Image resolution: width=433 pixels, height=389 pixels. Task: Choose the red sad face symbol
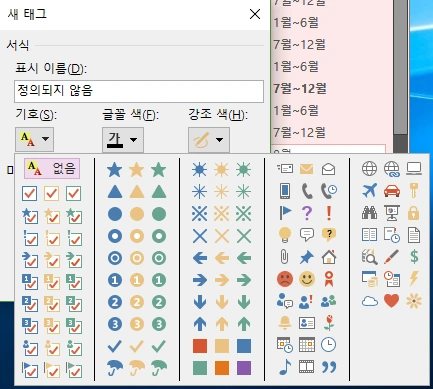pos(285,279)
